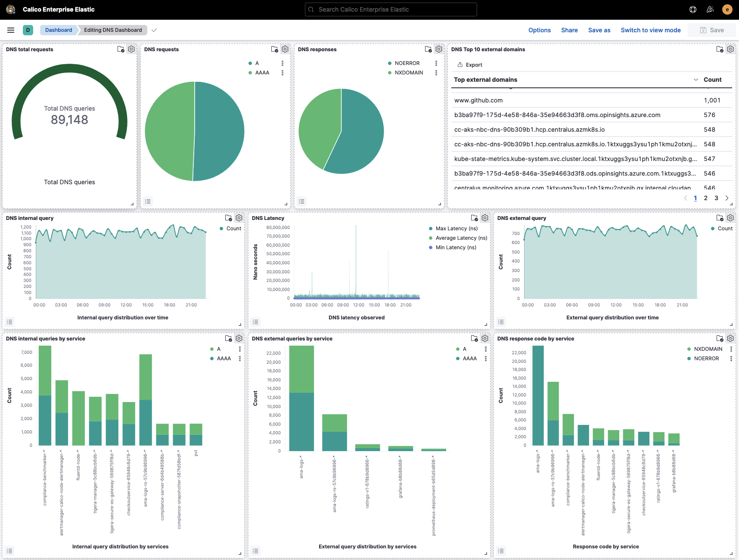Click Average Latency (ns) legend color dot
739x560 pixels.
coord(431,238)
